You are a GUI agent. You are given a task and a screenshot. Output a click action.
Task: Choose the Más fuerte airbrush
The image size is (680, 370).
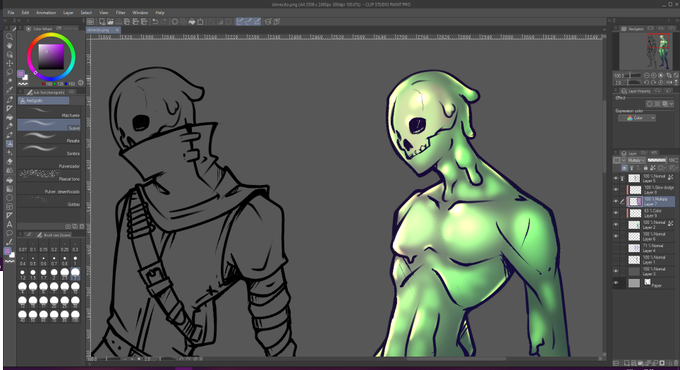pyautogui.click(x=49, y=112)
